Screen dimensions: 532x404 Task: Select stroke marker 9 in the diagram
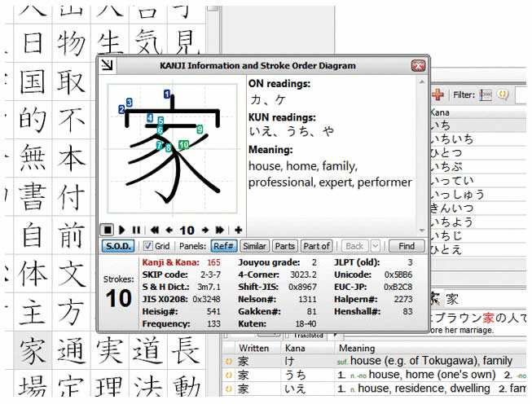[x=200, y=129]
